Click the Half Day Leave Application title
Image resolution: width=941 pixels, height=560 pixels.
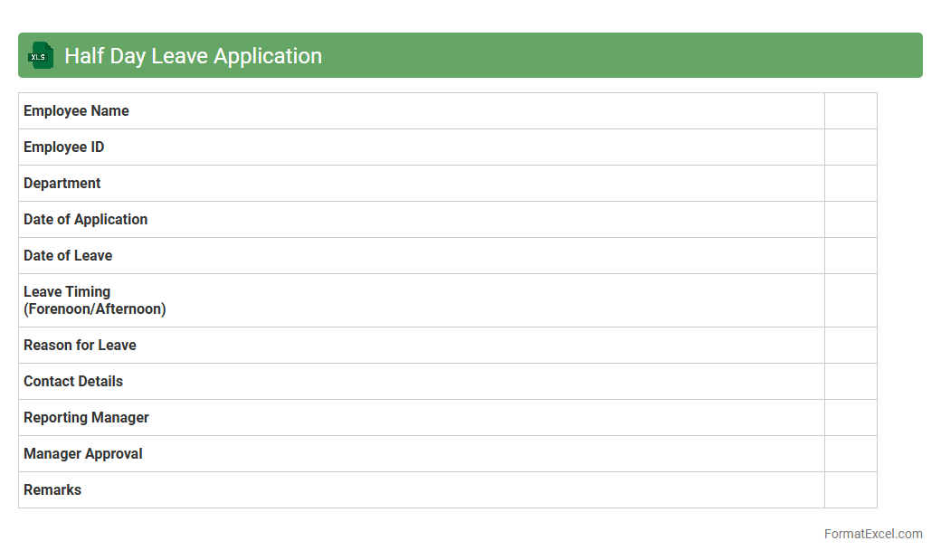click(193, 56)
